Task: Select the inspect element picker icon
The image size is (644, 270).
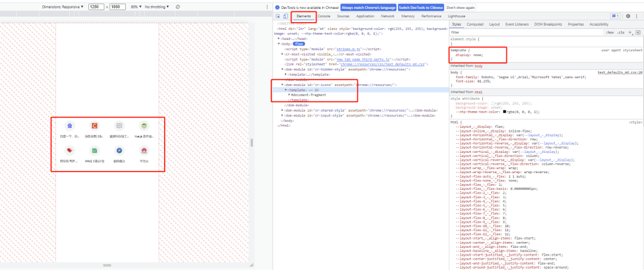Action: pos(278,16)
